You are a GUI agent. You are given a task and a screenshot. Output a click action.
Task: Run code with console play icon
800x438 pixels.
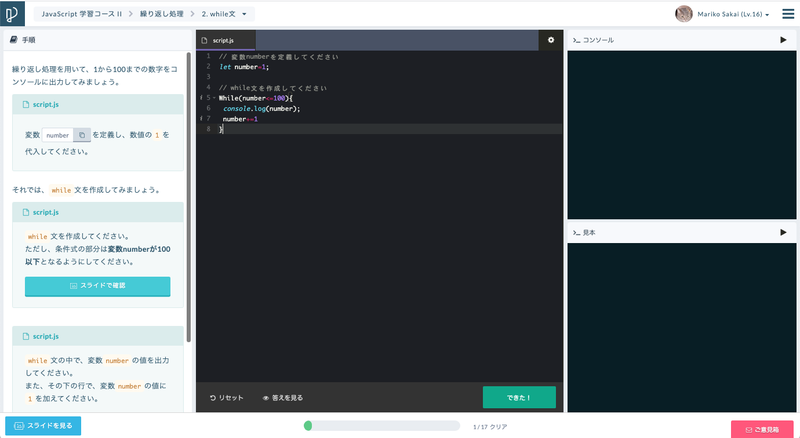[x=783, y=40]
